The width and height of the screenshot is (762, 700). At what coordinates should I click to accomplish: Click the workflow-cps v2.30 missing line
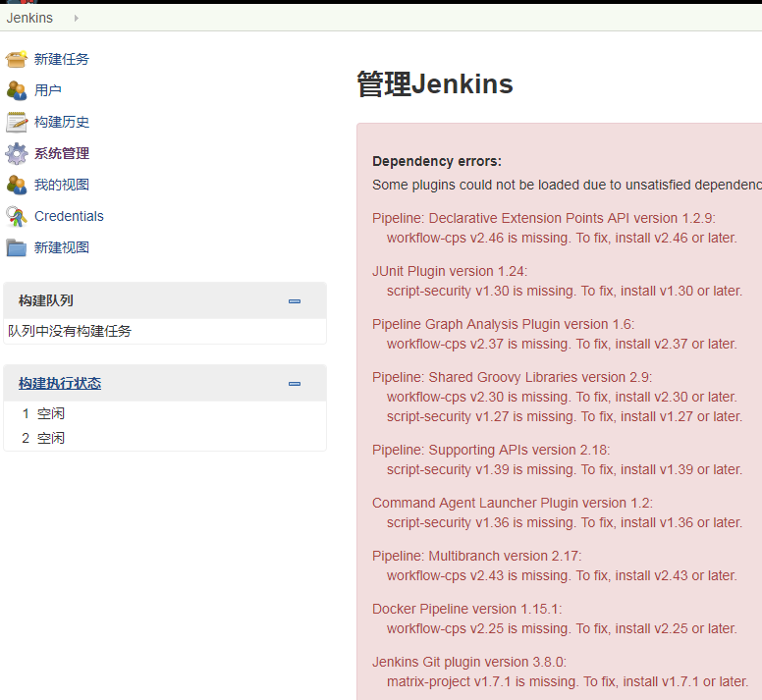coord(562,397)
